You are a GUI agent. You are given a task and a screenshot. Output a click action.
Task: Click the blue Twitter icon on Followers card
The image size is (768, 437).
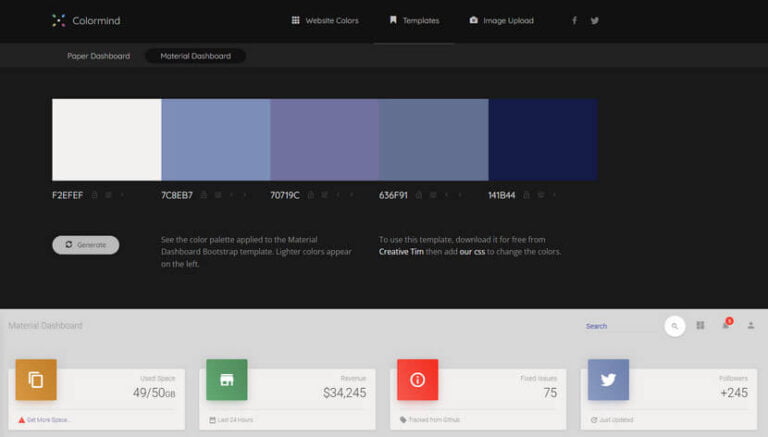(608, 380)
